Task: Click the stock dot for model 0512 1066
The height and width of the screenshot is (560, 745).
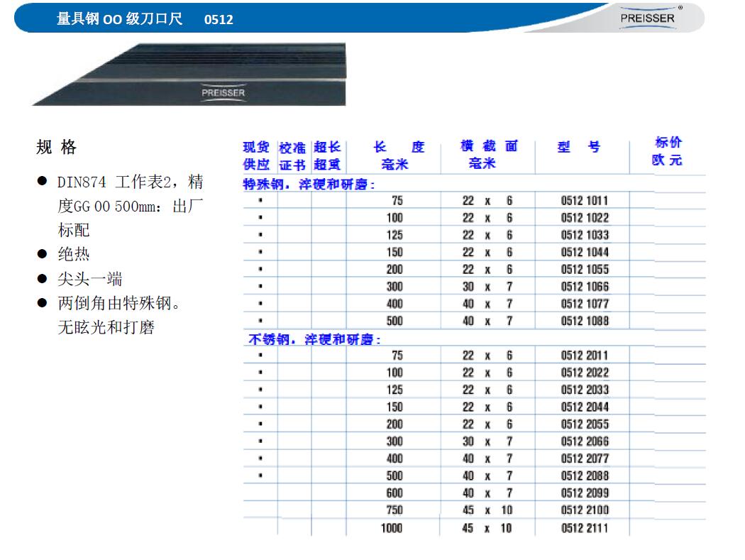Action: [260, 287]
